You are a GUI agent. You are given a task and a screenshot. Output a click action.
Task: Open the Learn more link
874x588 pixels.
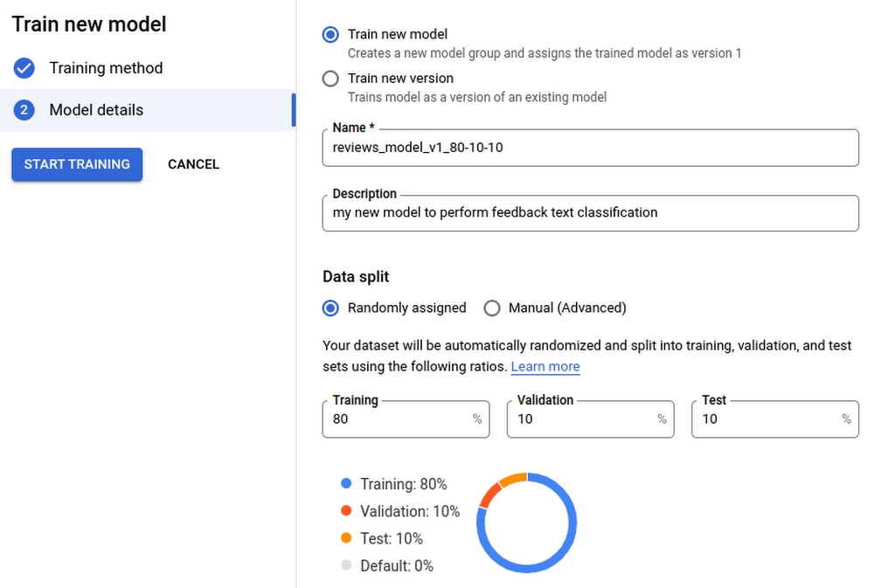[x=545, y=367]
